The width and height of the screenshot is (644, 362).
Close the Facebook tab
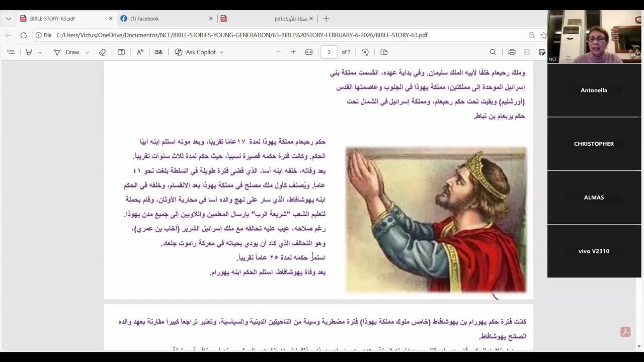click(x=211, y=19)
